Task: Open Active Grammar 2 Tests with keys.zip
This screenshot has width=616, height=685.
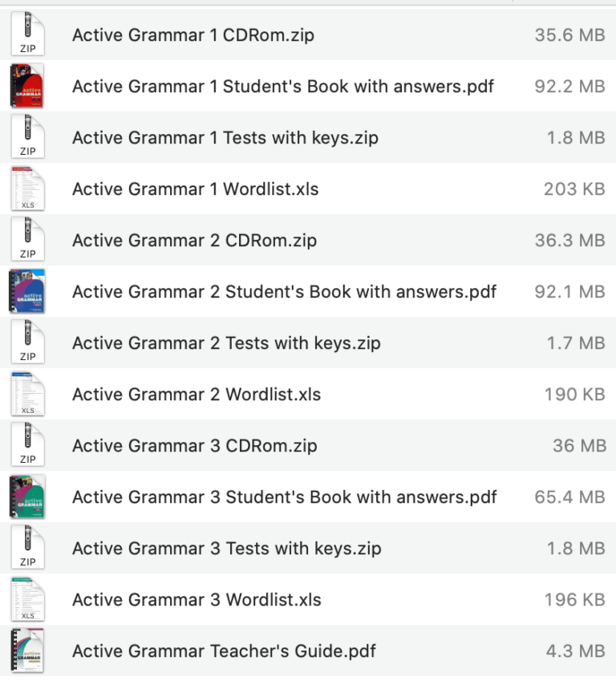Action: (x=226, y=342)
